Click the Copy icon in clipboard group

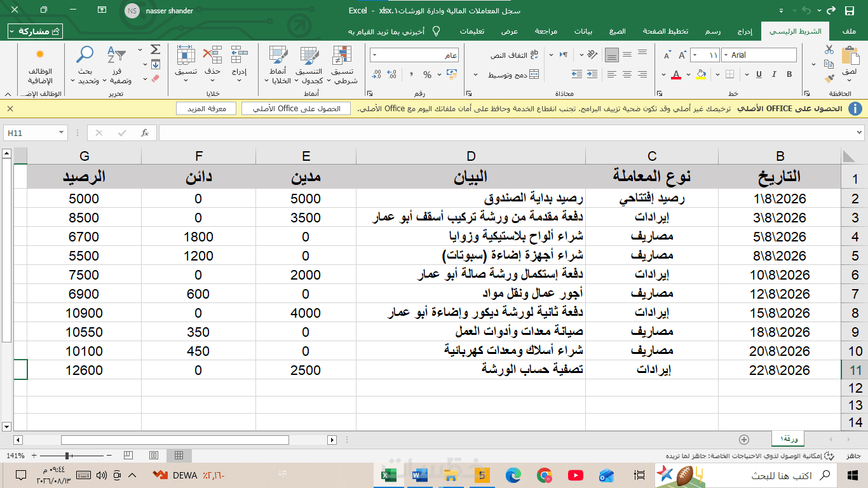(829, 64)
